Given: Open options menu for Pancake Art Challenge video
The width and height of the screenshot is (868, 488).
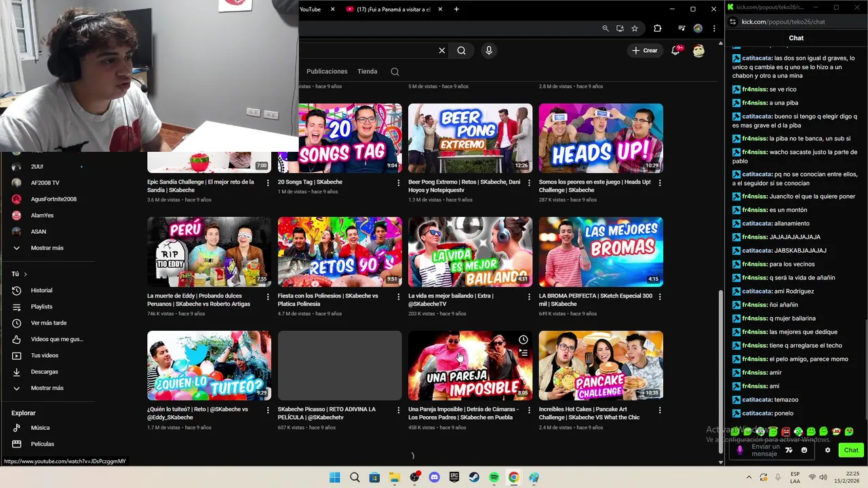Looking at the screenshot, I should 659,410.
